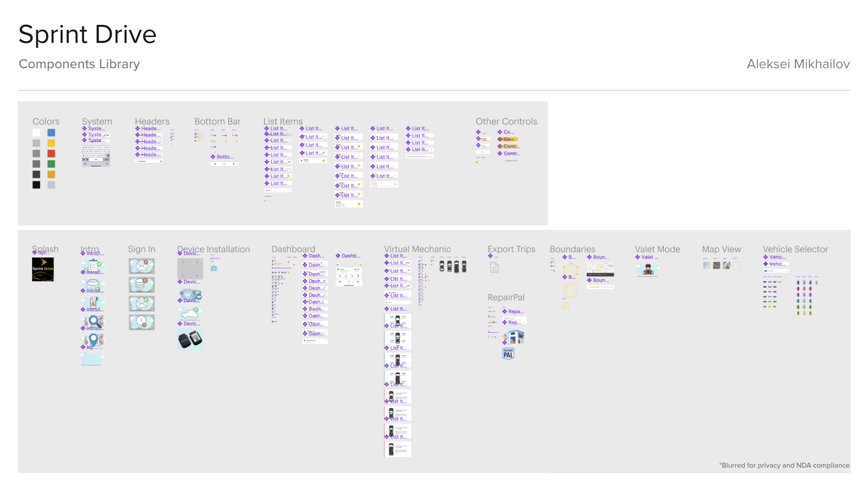The width and height of the screenshot is (868, 488).
Task: Select the steering wheel dashboard illustration
Action: 190,295
